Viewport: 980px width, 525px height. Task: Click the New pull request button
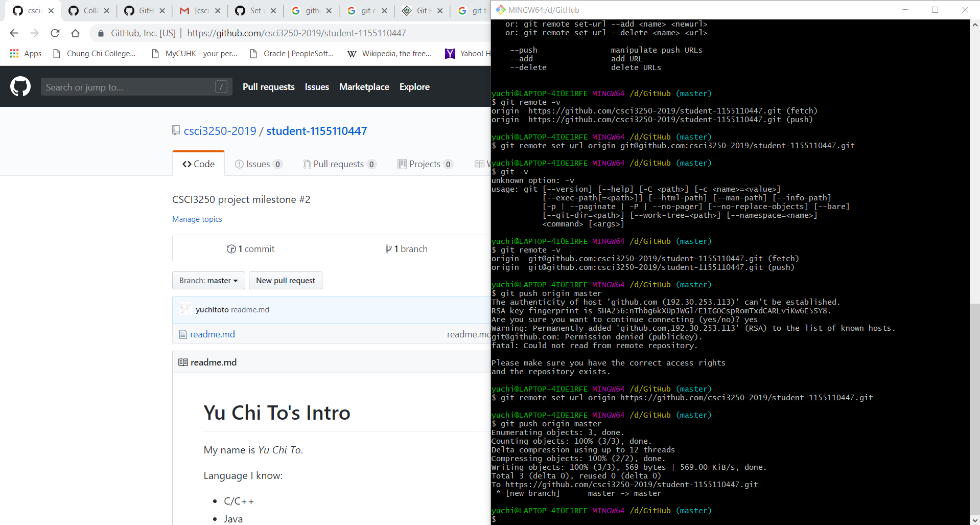click(286, 281)
